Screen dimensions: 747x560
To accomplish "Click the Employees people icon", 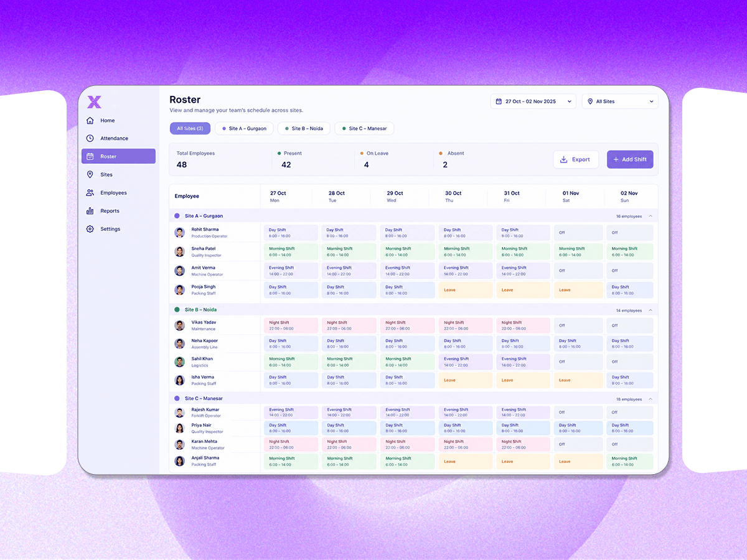I will [x=90, y=193].
